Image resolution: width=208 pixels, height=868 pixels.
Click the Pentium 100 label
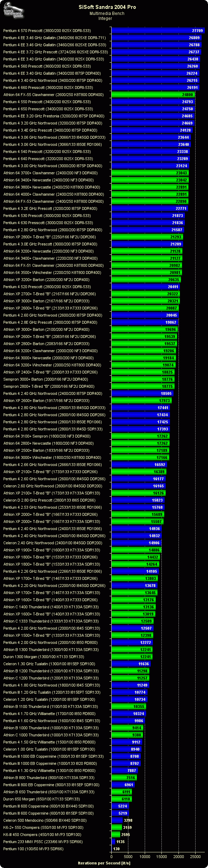[33, 849]
